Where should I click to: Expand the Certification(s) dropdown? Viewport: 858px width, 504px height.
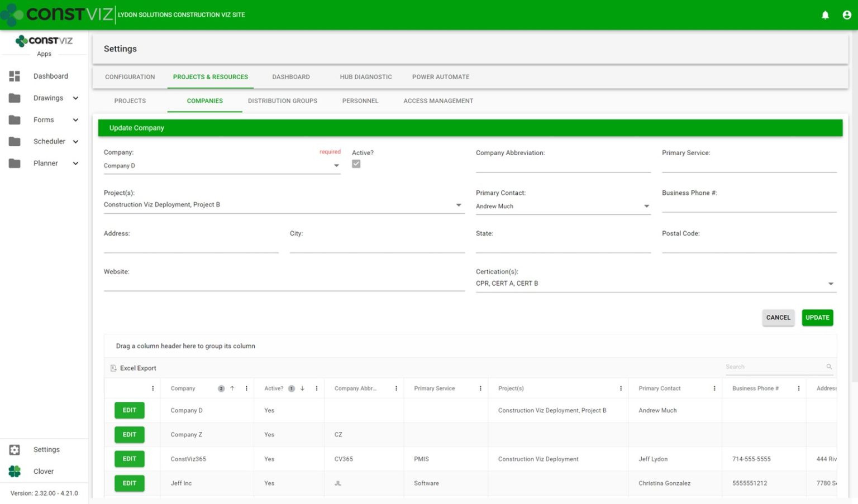830,284
